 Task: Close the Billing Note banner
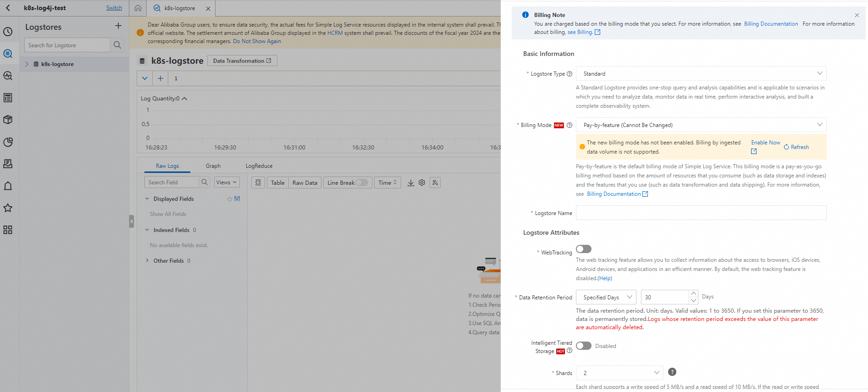(857, 15)
